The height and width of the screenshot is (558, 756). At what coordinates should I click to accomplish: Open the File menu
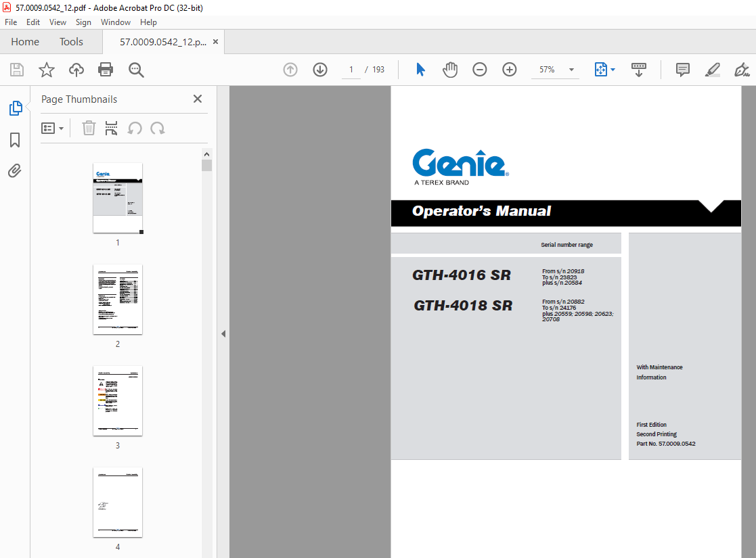pos(11,22)
